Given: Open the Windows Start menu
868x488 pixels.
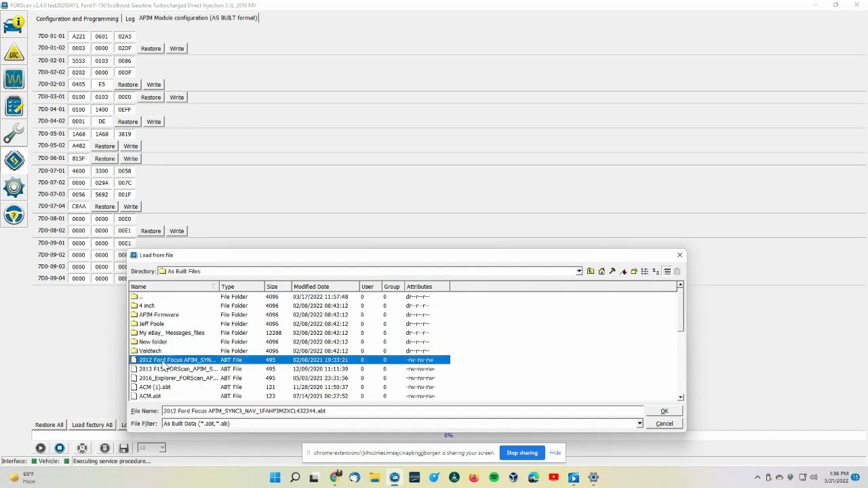Looking at the screenshot, I should (x=275, y=478).
